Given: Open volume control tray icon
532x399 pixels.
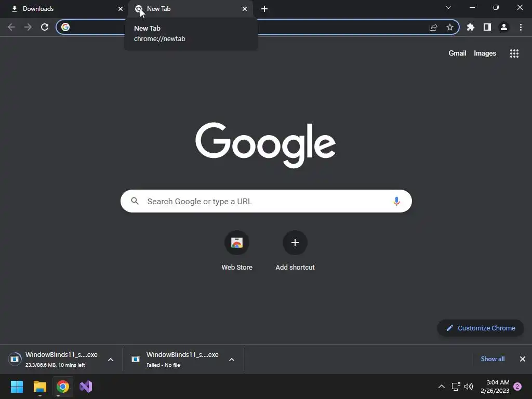Looking at the screenshot, I should click(x=469, y=387).
